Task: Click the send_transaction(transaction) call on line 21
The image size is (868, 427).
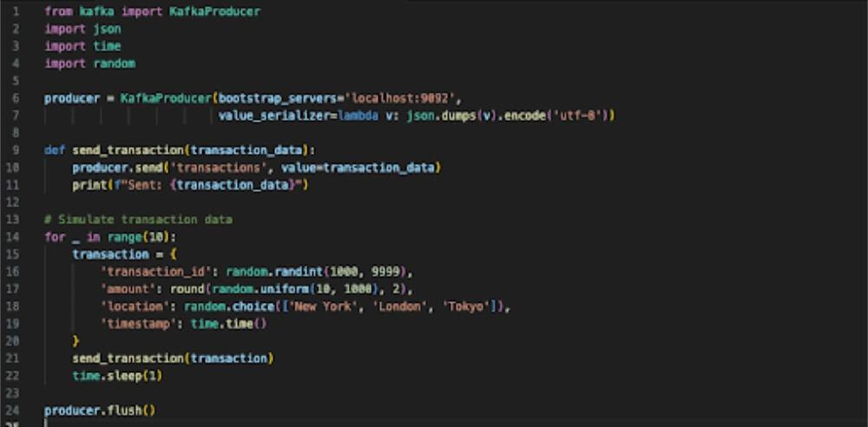Action: pos(174,358)
